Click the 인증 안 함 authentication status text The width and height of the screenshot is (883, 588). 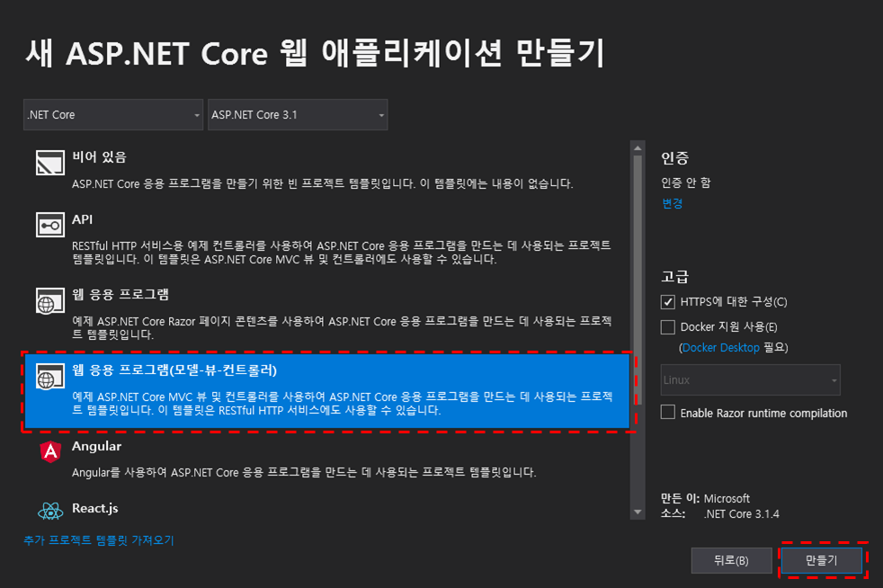coord(686,183)
